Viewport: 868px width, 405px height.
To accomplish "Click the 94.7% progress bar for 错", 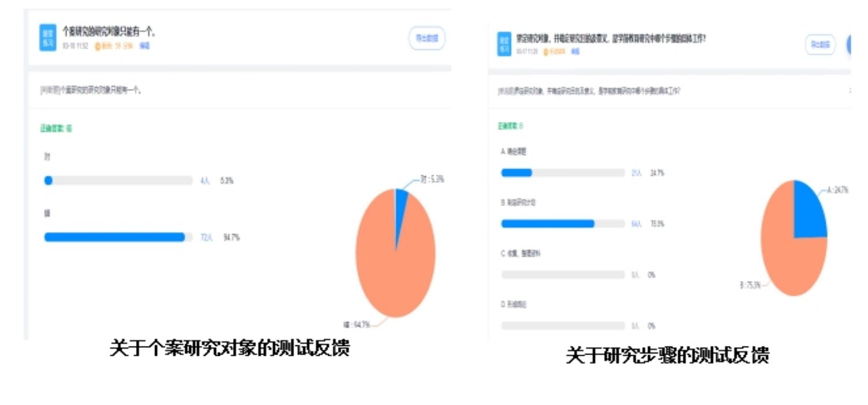I will (x=118, y=237).
